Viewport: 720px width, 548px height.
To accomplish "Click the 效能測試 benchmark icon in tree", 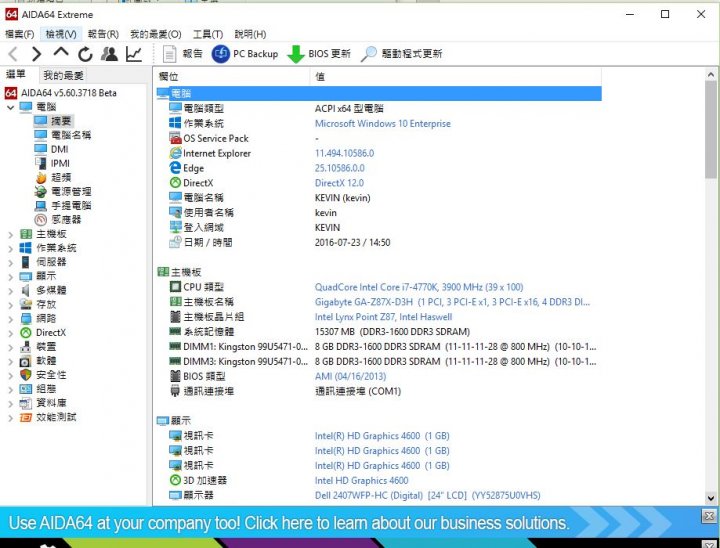I will 26,417.
